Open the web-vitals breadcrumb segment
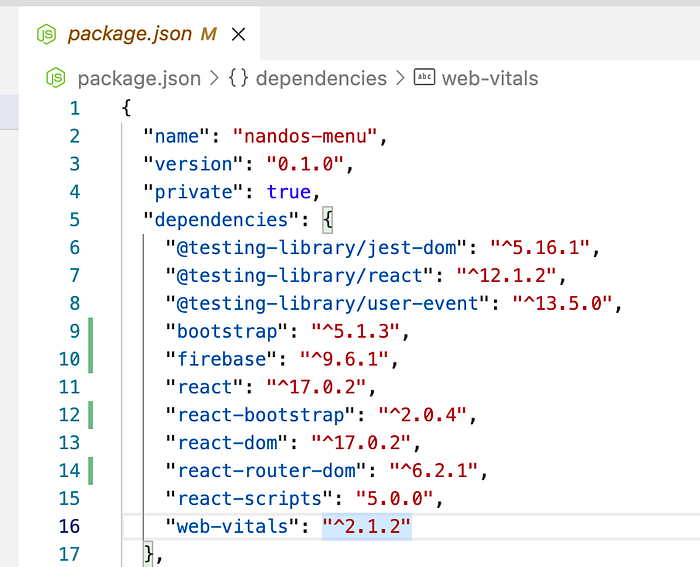 (x=490, y=79)
